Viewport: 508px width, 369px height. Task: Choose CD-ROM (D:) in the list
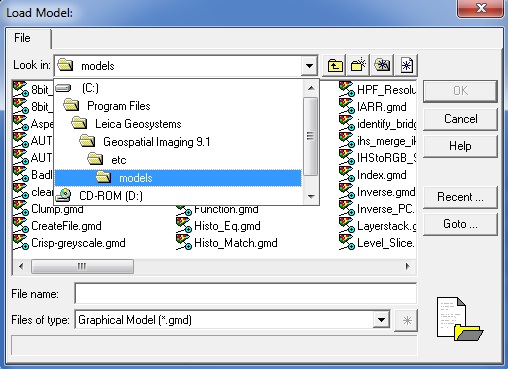(x=111, y=196)
